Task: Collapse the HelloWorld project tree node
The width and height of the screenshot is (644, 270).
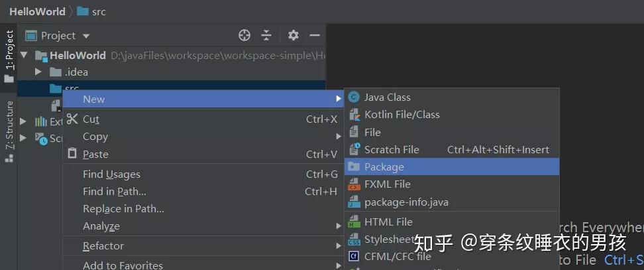Action: 23,55
